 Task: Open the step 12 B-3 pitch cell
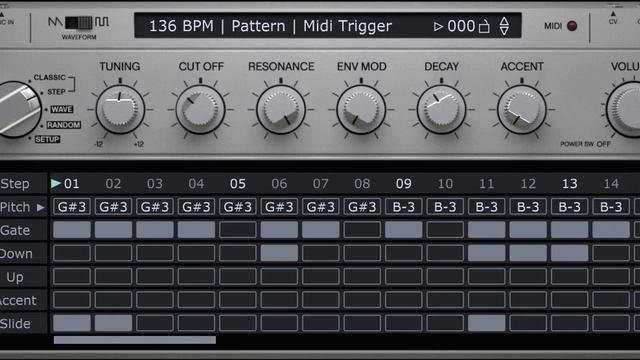pyautogui.click(x=528, y=207)
